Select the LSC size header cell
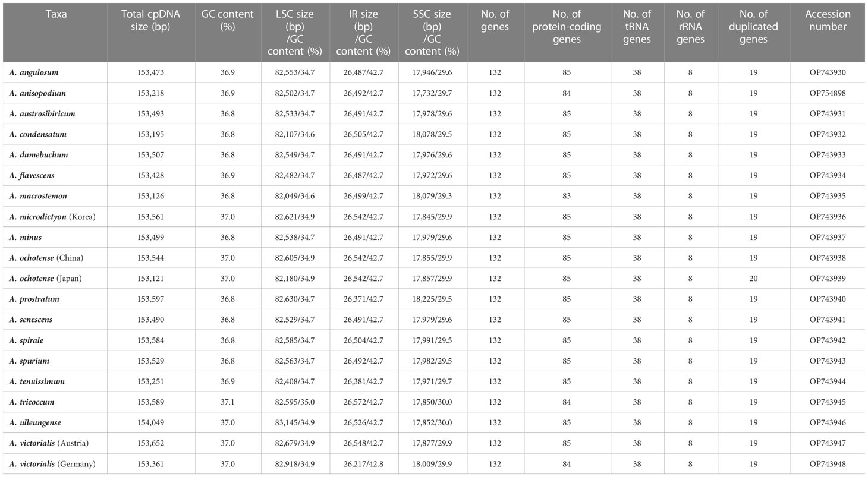The height and width of the screenshot is (477, 868). [295, 33]
